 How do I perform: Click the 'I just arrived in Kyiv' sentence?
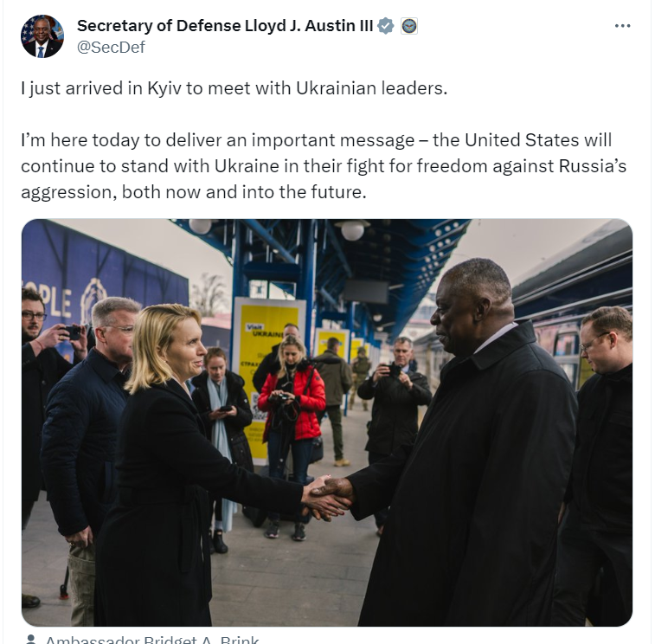pos(234,88)
